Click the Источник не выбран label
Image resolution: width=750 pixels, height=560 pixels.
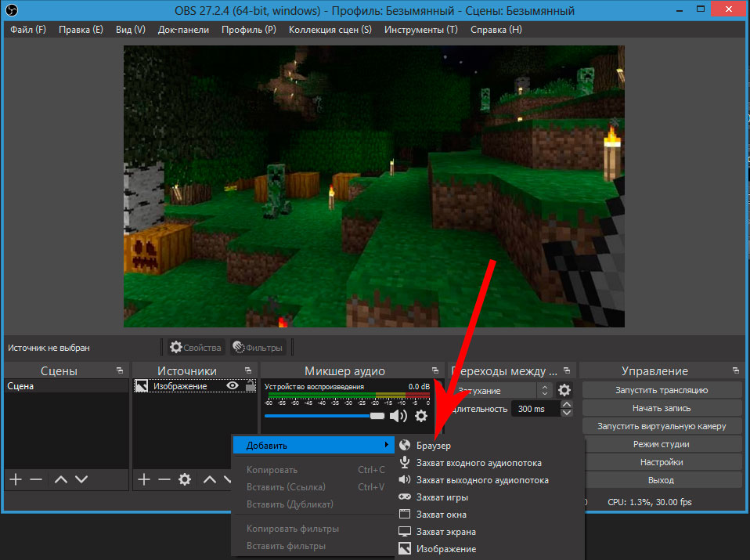coord(49,348)
